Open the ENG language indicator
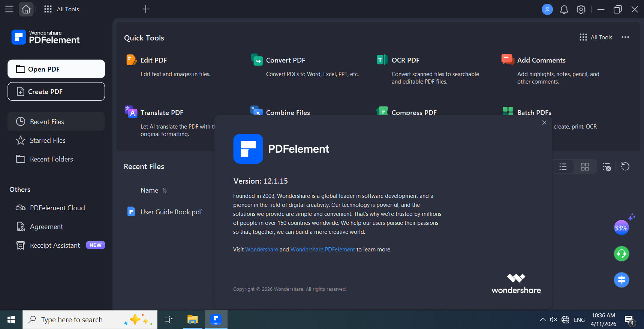 [579, 320]
